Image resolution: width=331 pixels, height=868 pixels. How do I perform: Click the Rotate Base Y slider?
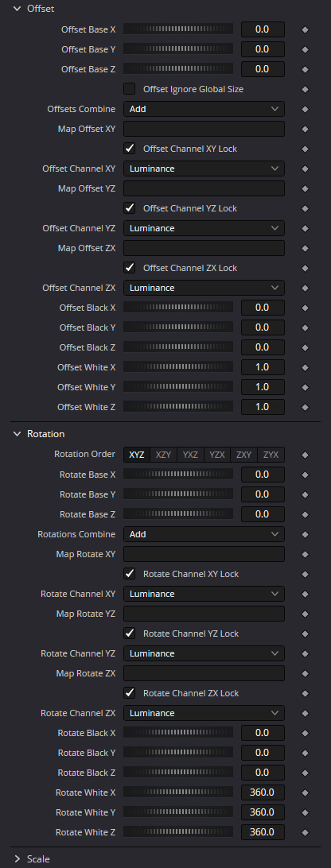(x=178, y=494)
